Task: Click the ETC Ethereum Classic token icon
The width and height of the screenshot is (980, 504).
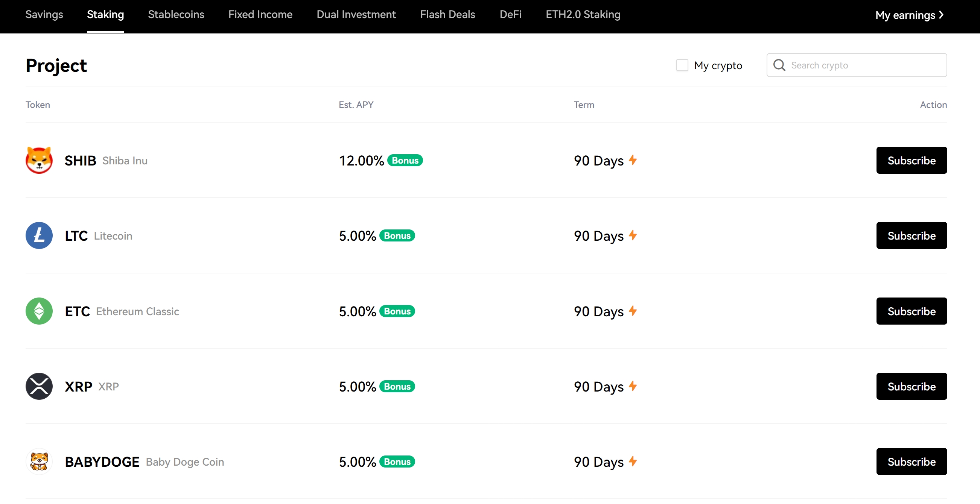Action: (39, 311)
